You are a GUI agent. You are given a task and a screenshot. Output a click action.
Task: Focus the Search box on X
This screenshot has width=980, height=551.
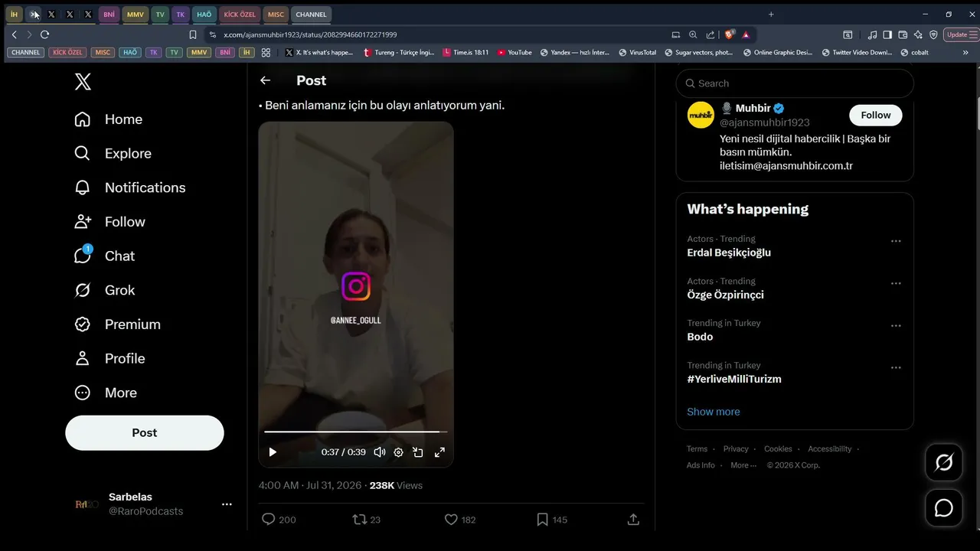pos(795,83)
